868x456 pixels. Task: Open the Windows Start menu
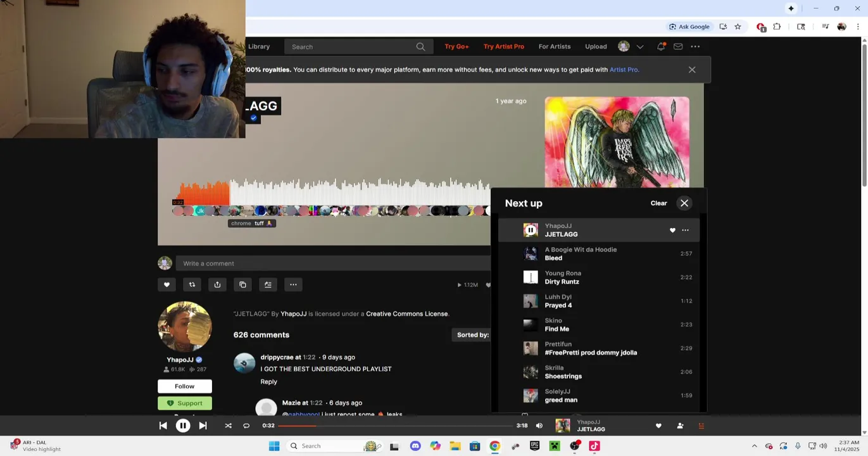[274, 446]
